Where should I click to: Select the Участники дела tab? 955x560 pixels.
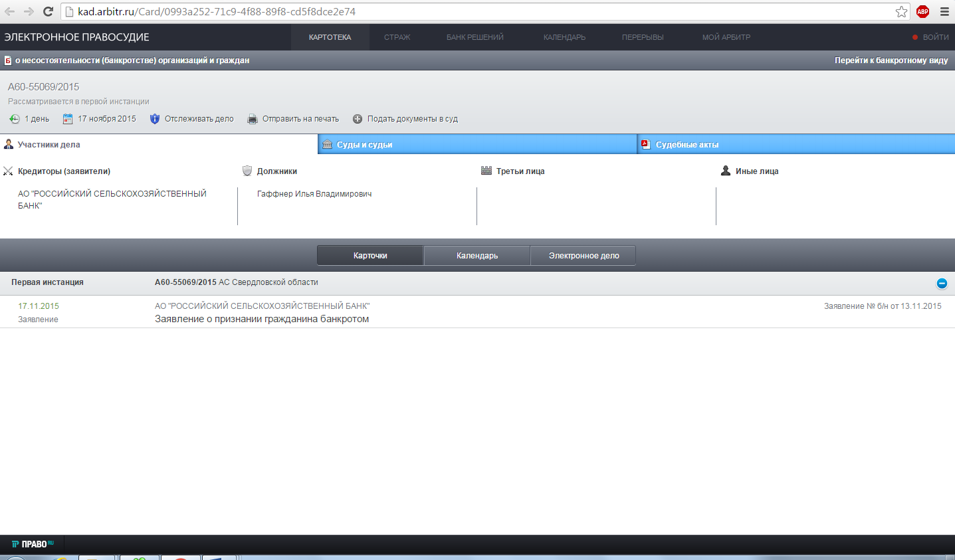point(49,145)
